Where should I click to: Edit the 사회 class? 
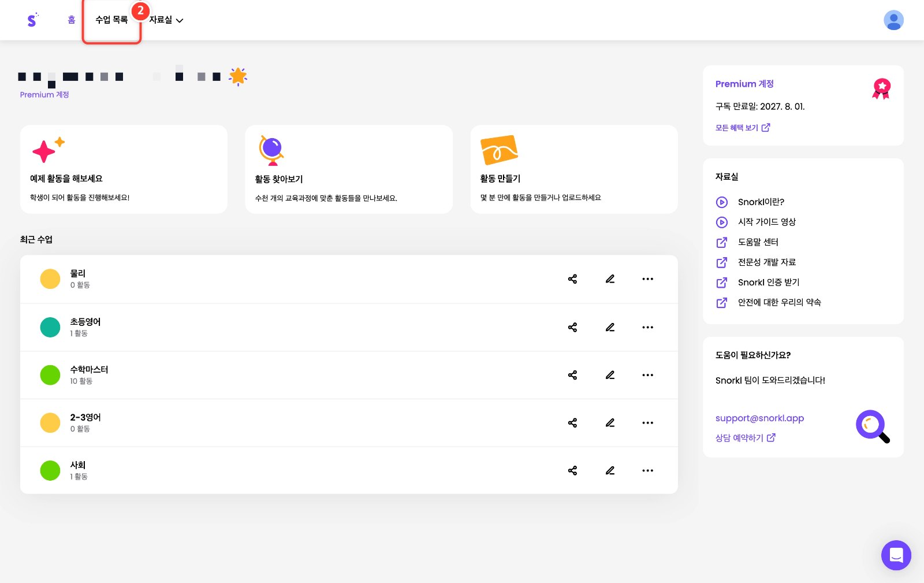610,470
